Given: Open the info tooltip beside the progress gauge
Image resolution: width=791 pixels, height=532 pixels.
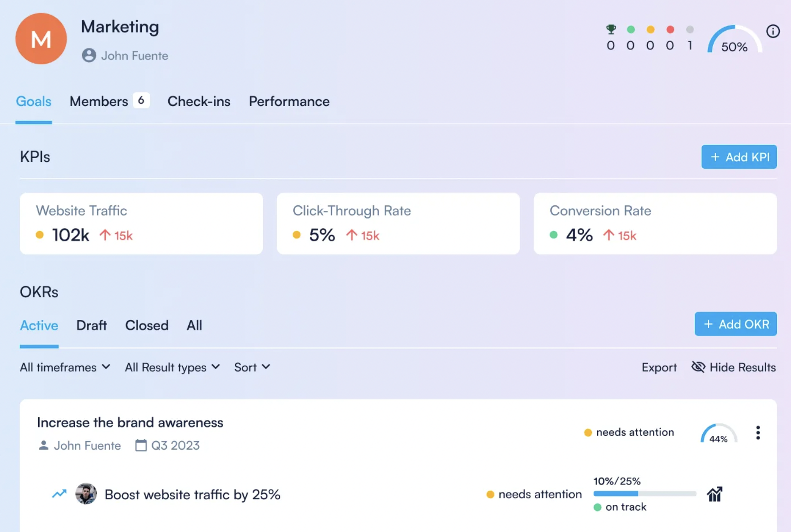Looking at the screenshot, I should pyautogui.click(x=773, y=31).
